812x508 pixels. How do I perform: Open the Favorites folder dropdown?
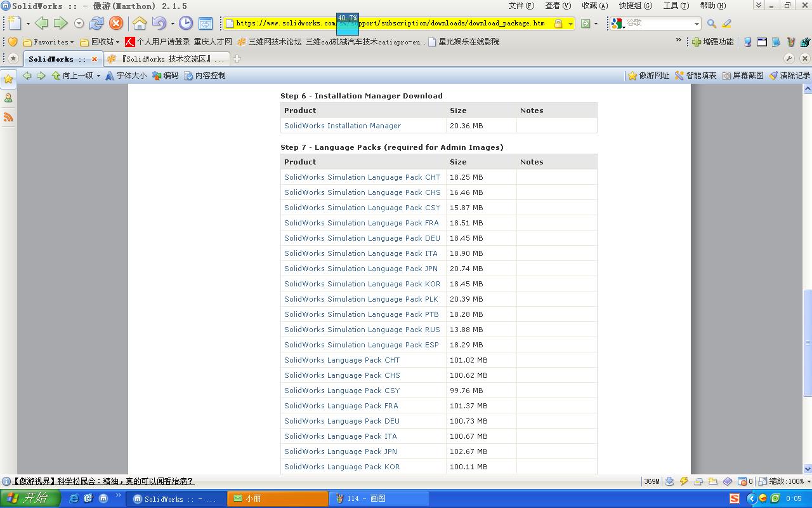(x=48, y=42)
